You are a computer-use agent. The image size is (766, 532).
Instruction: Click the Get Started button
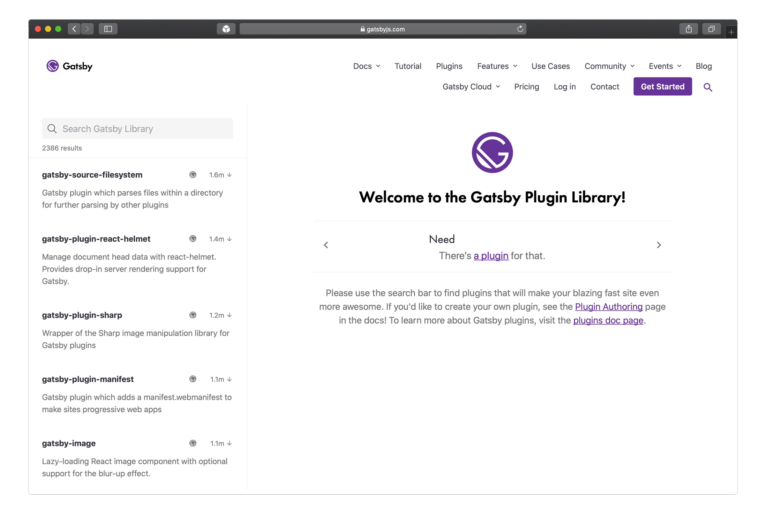(x=662, y=86)
